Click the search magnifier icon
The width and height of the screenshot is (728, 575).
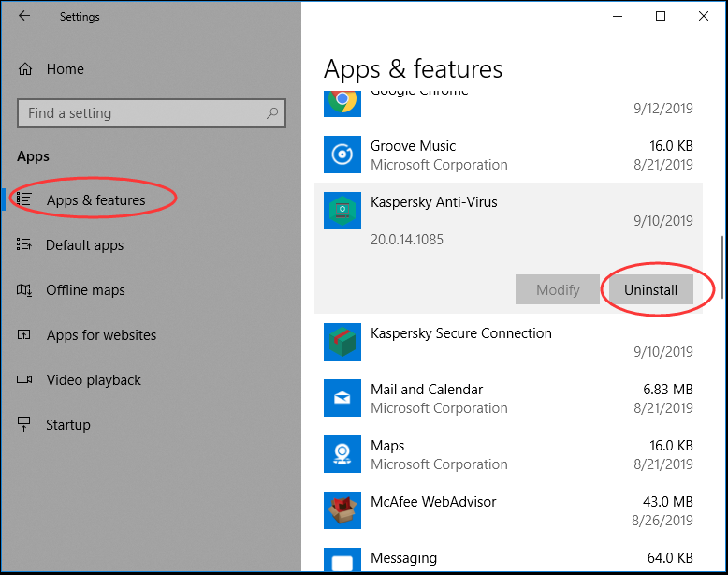[272, 113]
